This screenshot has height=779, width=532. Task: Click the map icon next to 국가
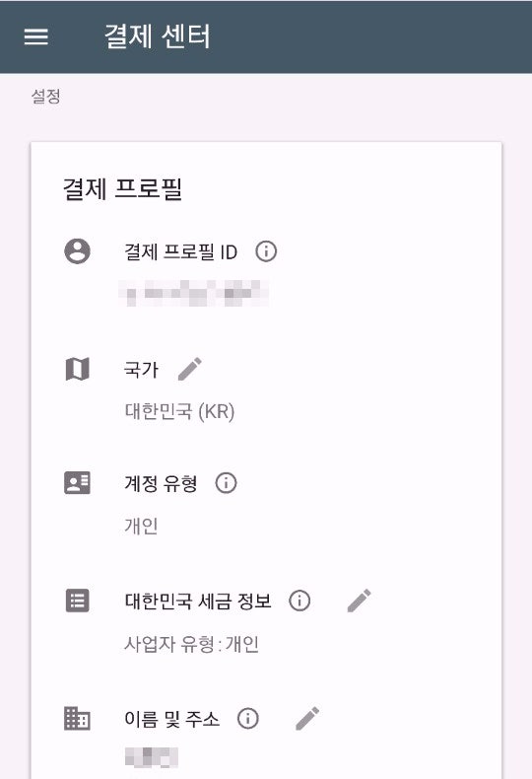78,369
